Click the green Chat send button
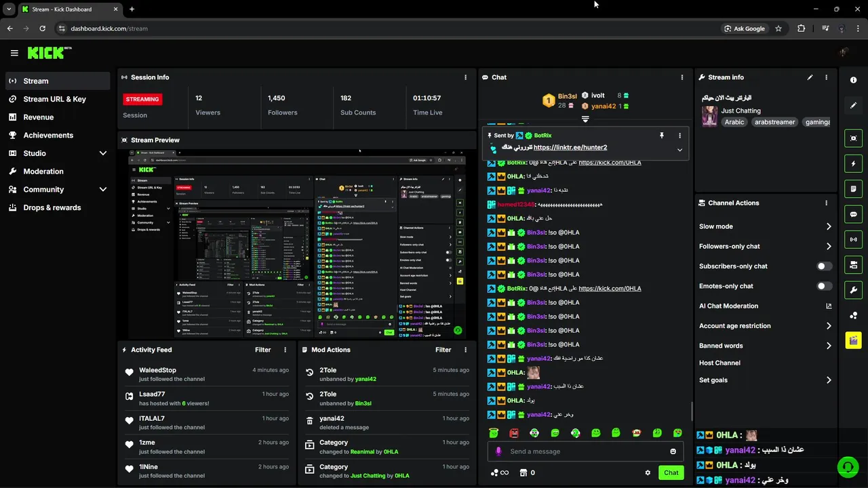Viewport: 868px width, 488px height. tap(671, 473)
